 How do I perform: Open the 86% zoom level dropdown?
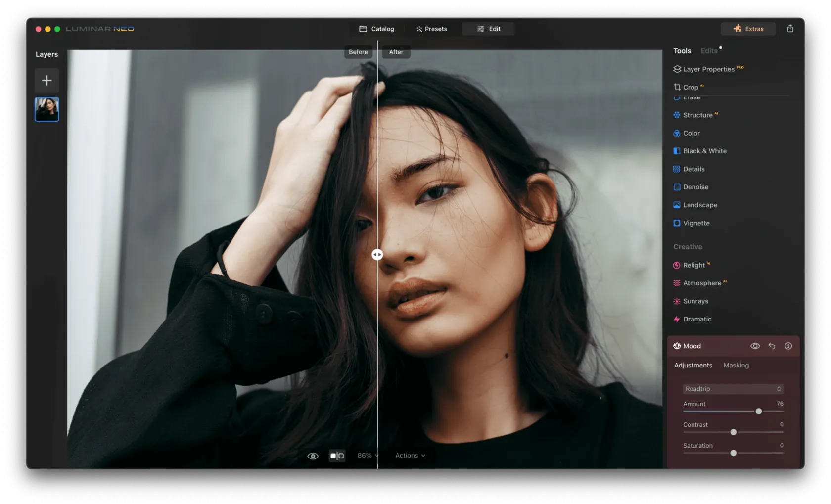tap(368, 456)
